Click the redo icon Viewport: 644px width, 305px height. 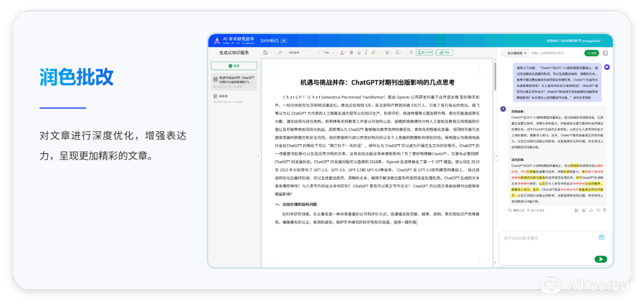pyautogui.click(x=281, y=53)
